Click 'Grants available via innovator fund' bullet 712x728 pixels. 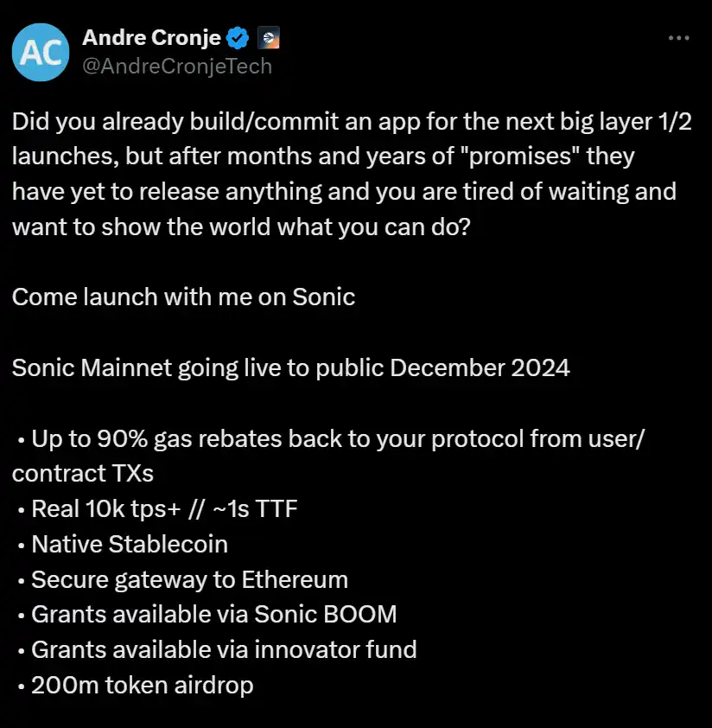pyautogui.click(x=217, y=649)
